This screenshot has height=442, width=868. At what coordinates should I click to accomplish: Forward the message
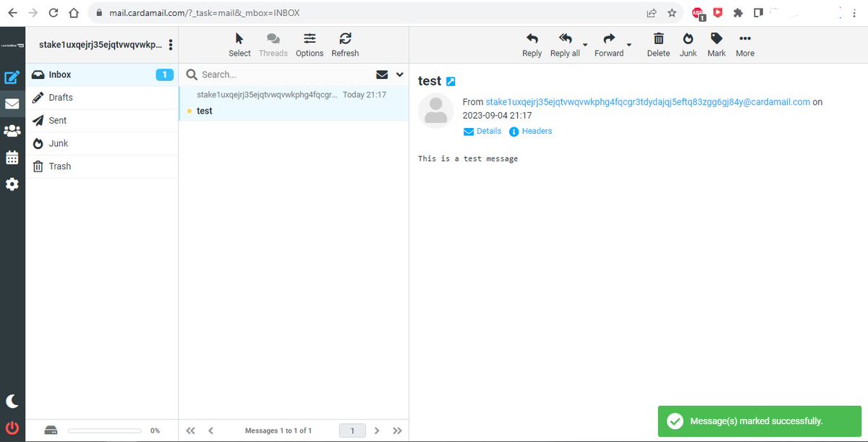609,45
